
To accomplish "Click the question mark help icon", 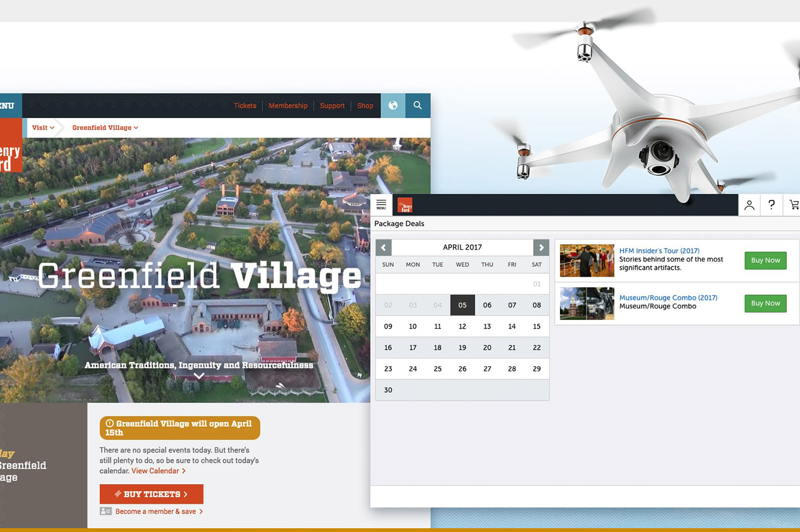I will coord(771,205).
